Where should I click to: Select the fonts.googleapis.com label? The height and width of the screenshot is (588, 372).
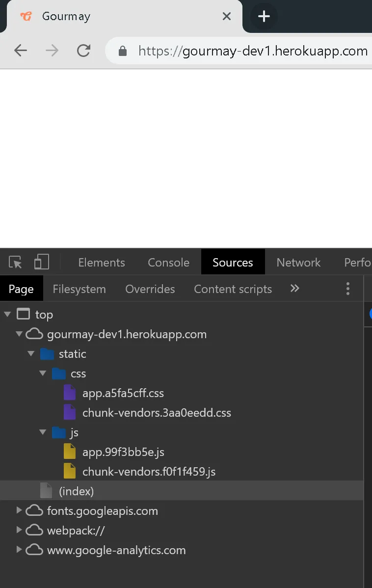coord(103,511)
